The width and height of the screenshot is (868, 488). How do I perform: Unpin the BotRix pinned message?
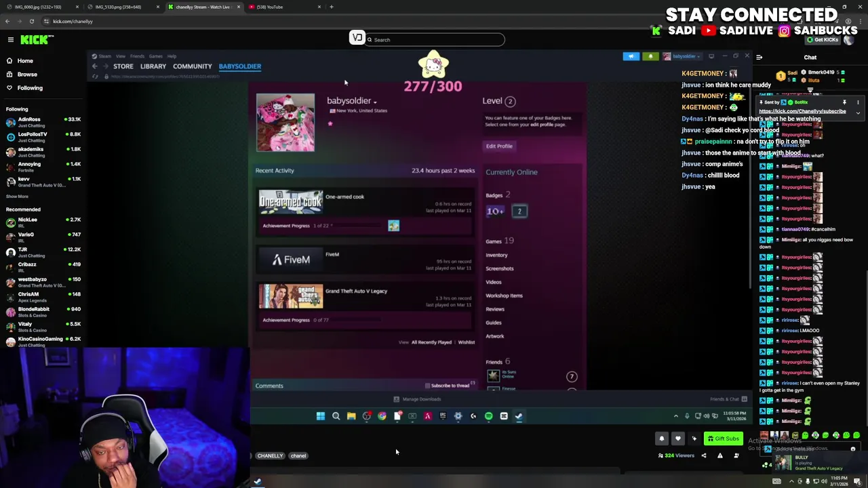844,102
